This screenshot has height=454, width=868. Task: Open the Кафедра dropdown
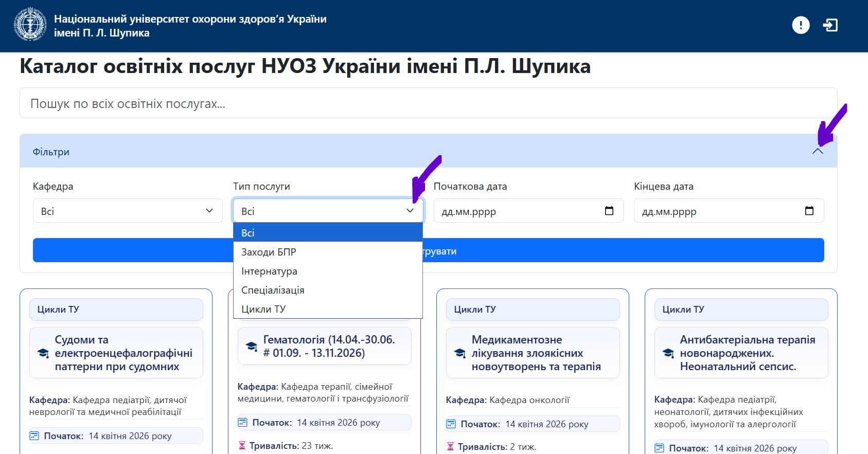(128, 211)
